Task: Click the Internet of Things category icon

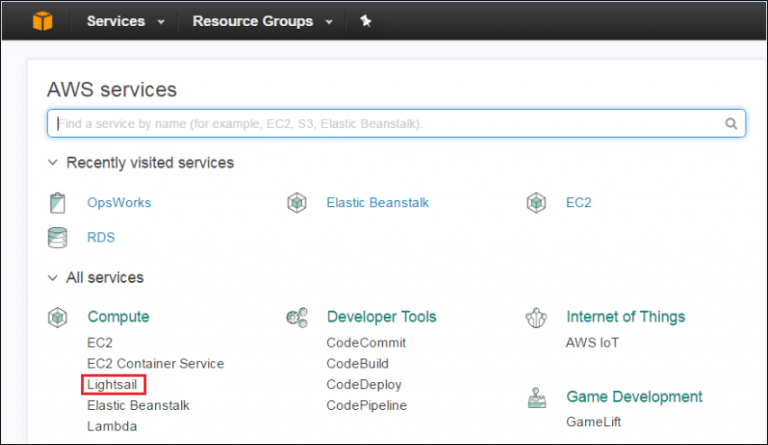Action: (536, 318)
